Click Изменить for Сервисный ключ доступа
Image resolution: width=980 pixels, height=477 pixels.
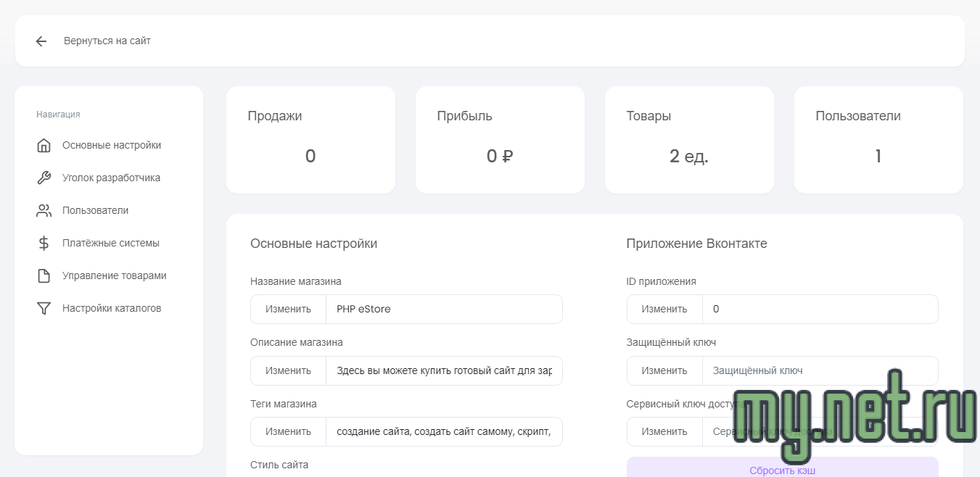664,431
